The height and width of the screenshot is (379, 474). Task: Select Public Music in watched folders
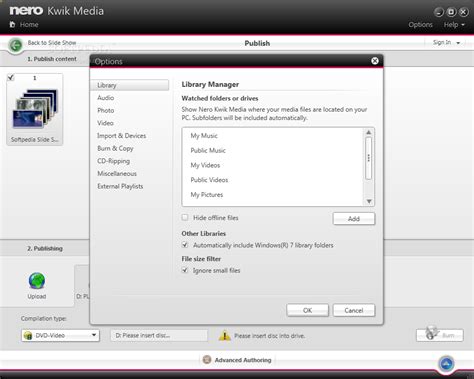pos(208,150)
